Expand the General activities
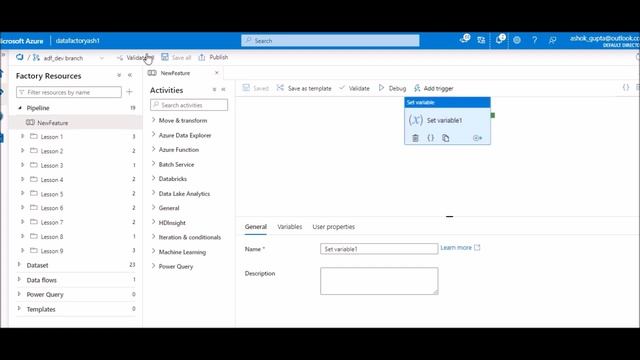Image resolution: width=640 pixels, height=360 pixels. point(153,207)
